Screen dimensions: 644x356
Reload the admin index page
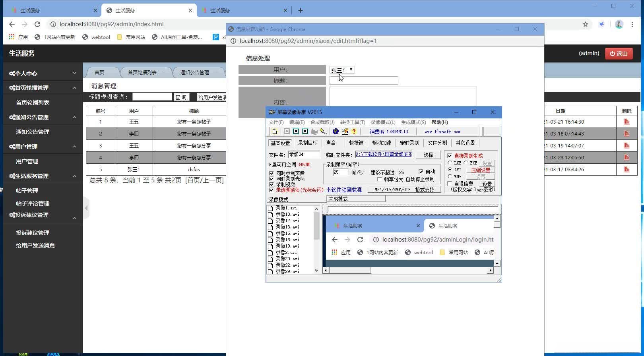pyautogui.click(x=37, y=24)
